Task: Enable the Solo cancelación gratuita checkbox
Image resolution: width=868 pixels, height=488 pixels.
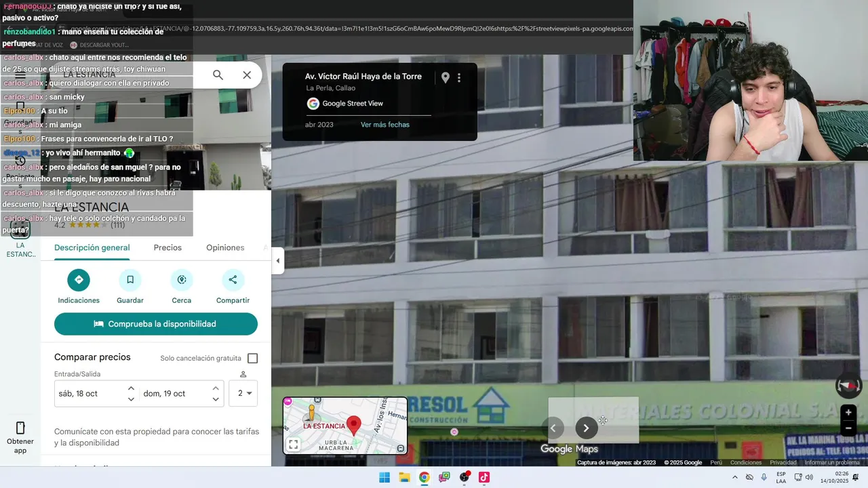Action: coord(253,359)
